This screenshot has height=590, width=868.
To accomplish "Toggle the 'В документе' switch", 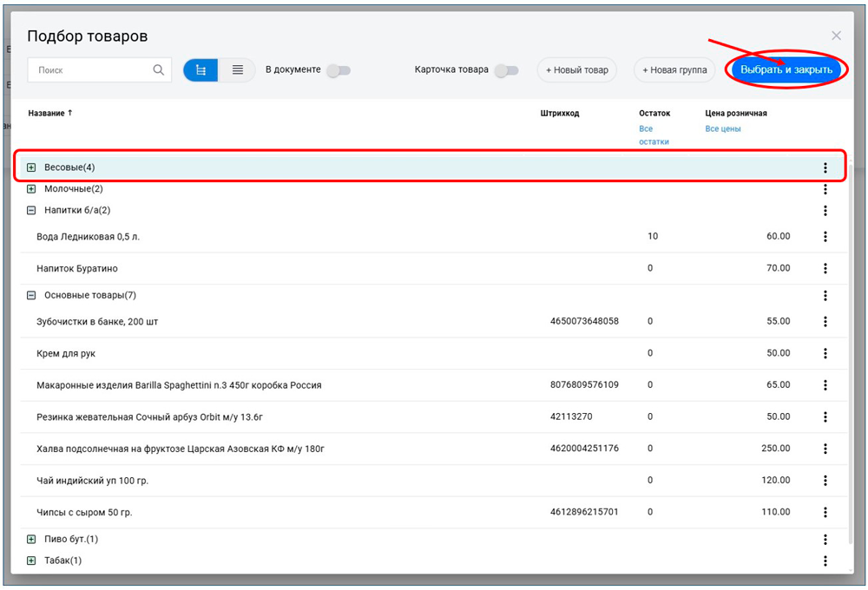I will tap(338, 70).
